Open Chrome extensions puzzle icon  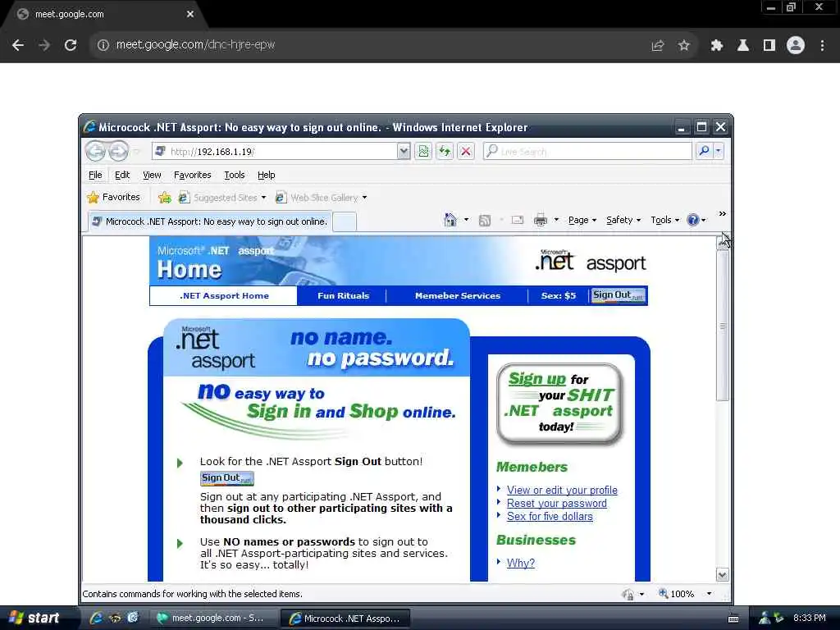(716, 46)
